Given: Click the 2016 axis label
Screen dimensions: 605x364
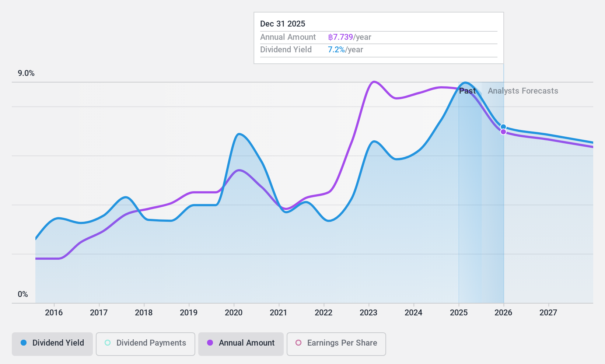Looking at the screenshot, I should tap(54, 313).
